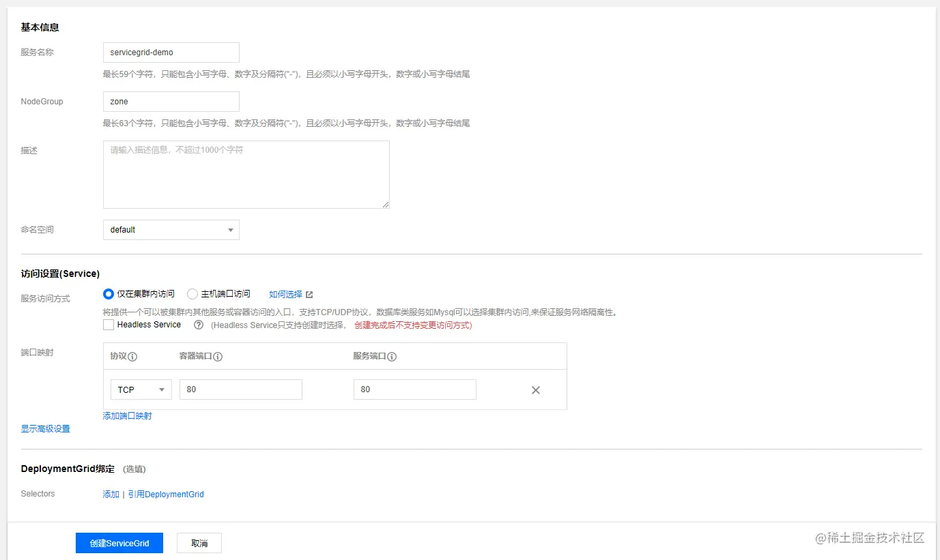This screenshot has width=940, height=560.
Task: Click the 服务端口 column header
Action: point(369,357)
